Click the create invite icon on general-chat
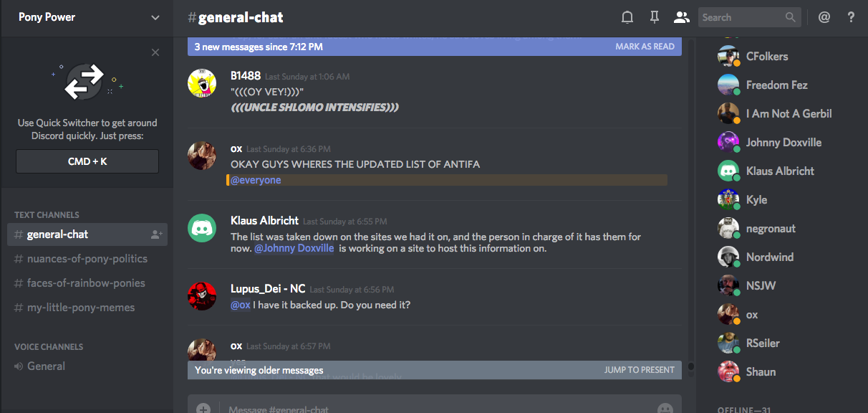This screenshot has height=413, width=868. coord(157,234)
